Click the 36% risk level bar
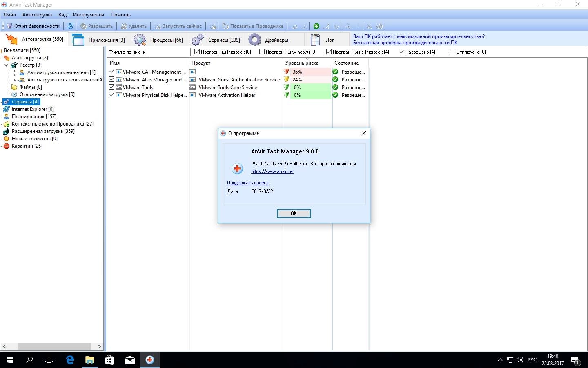The height and width of the screenshot is (368, 588). click(310, 72)
